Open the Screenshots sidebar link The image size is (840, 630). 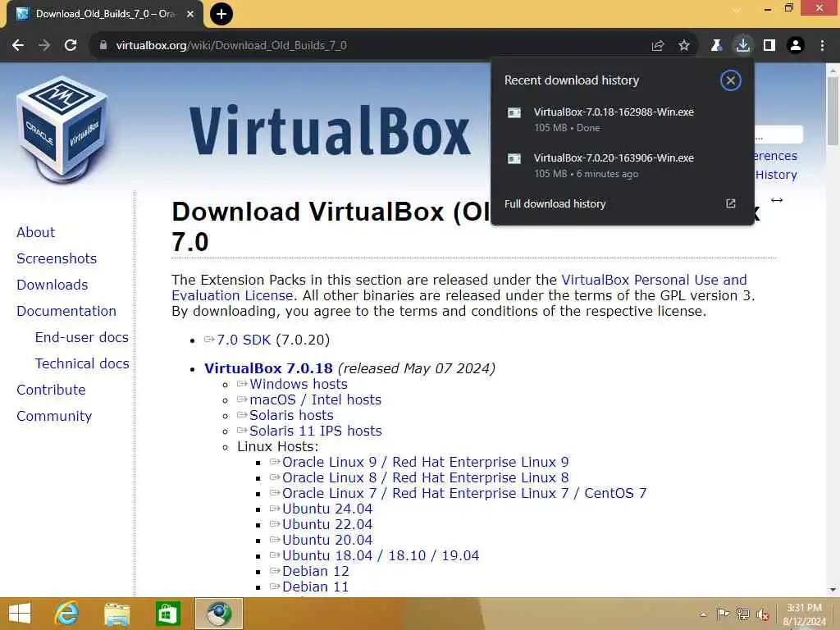pos(57,258)
